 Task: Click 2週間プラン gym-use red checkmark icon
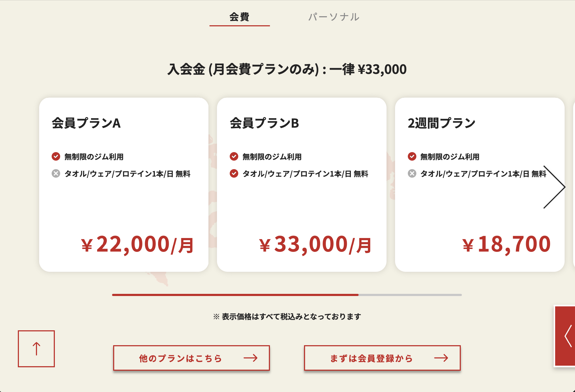(x=412, y=156)
